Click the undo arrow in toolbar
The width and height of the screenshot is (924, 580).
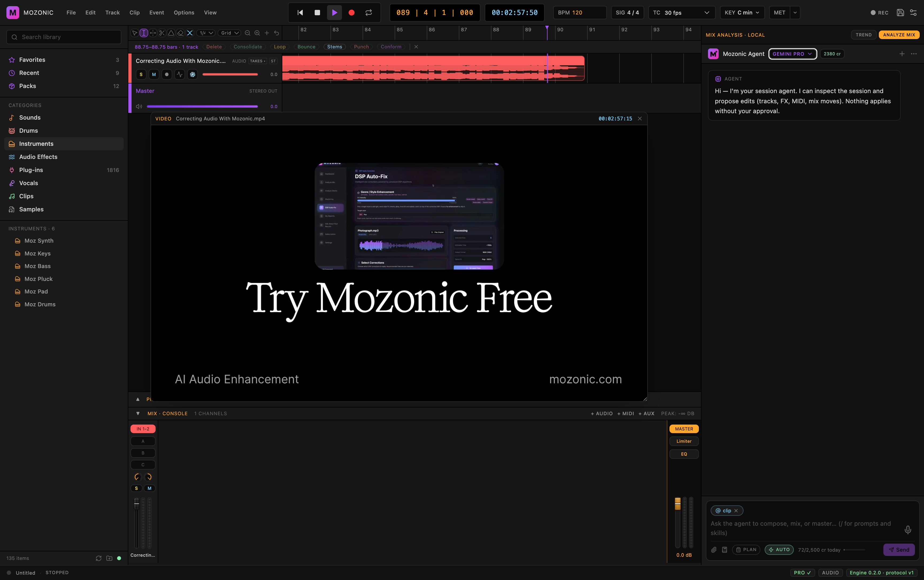[x=276, y=33]
